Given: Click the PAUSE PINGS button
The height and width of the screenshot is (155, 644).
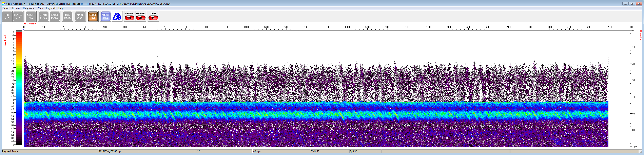Looking at the screenshot, I should [55, 17].
